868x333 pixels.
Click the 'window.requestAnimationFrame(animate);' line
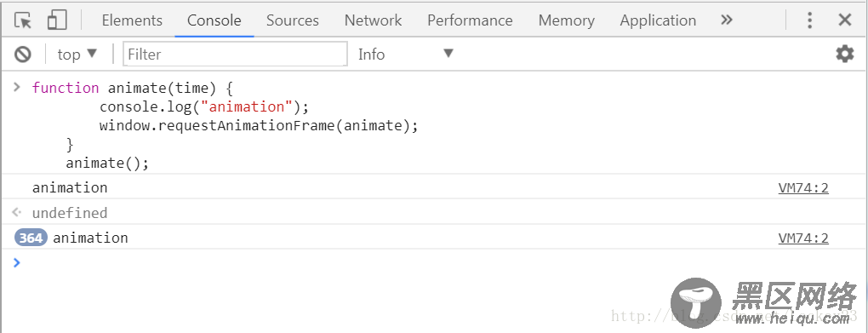(259, 126)
